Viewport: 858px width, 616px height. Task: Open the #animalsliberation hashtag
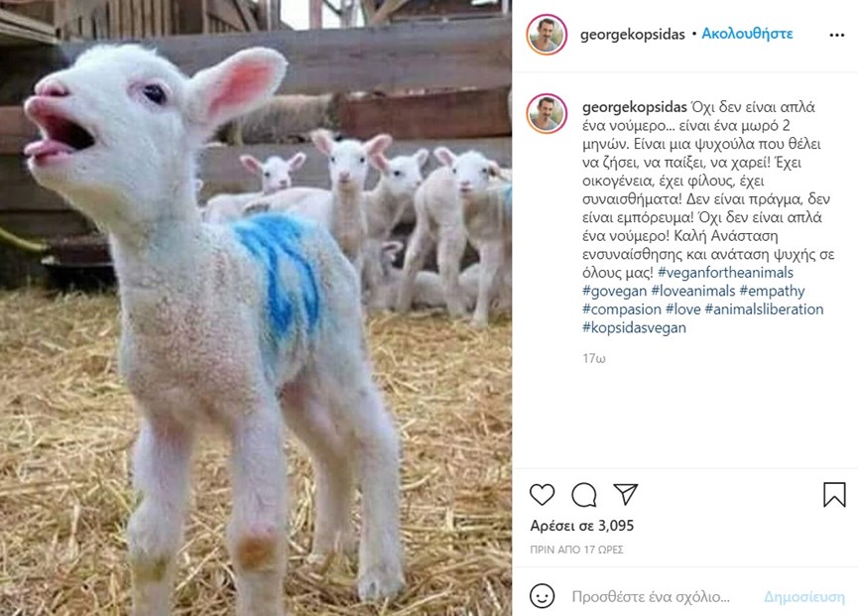coord(764,309)
